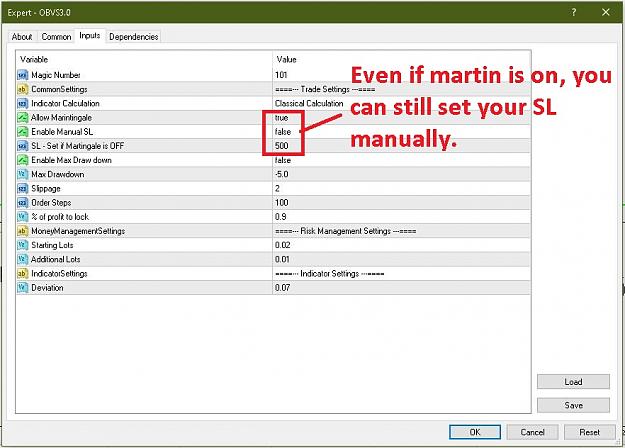The height and width of the screenshot is (448, 625).
Task: Click the IndicatorSettings string icon
Action: (x=23, y=273)
